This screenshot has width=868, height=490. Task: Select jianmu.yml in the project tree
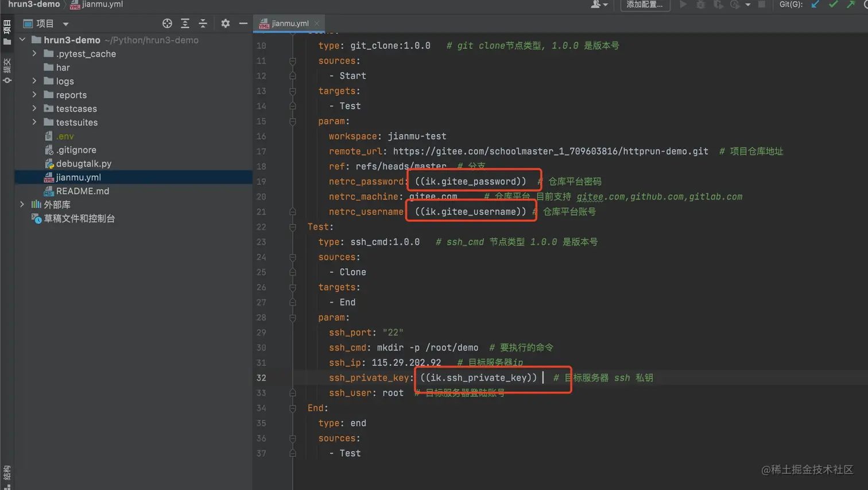click(134, 178)
